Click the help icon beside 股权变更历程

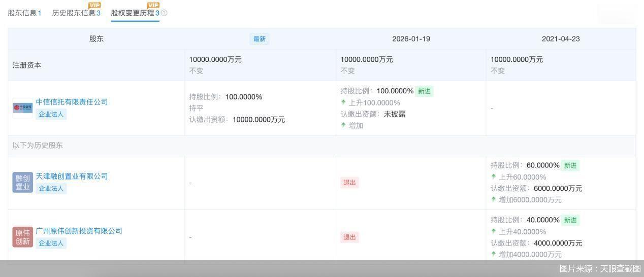point(164,13)
